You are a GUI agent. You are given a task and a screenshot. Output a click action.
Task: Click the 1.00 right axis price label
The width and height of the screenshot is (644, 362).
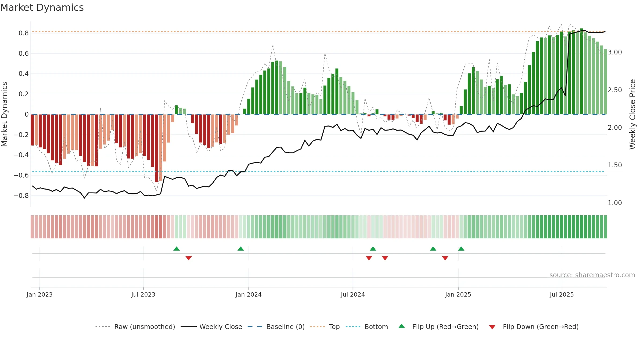pos(615,203)
